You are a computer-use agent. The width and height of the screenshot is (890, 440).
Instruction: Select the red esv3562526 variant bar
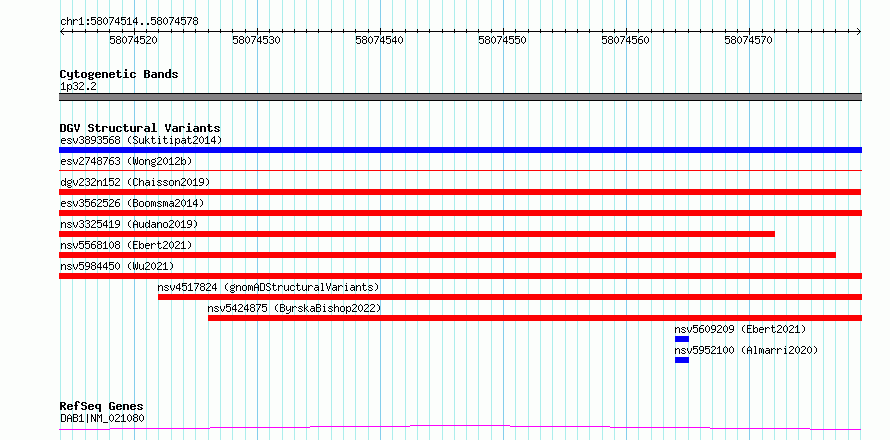460,213
